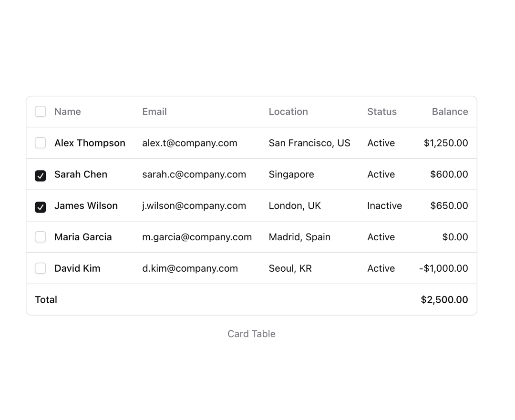
Task: Click the Active status for Maria Garcia
Action: tap(381, 237)
